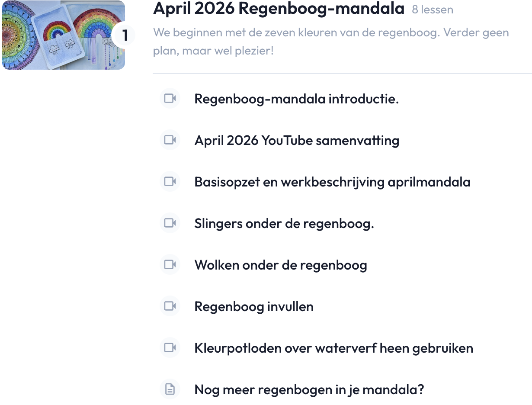Open Basisopzet en werkbeschrijving aprilmandala lesson
The width and height of the screenshot is (532, 405).
pos(332,182)
